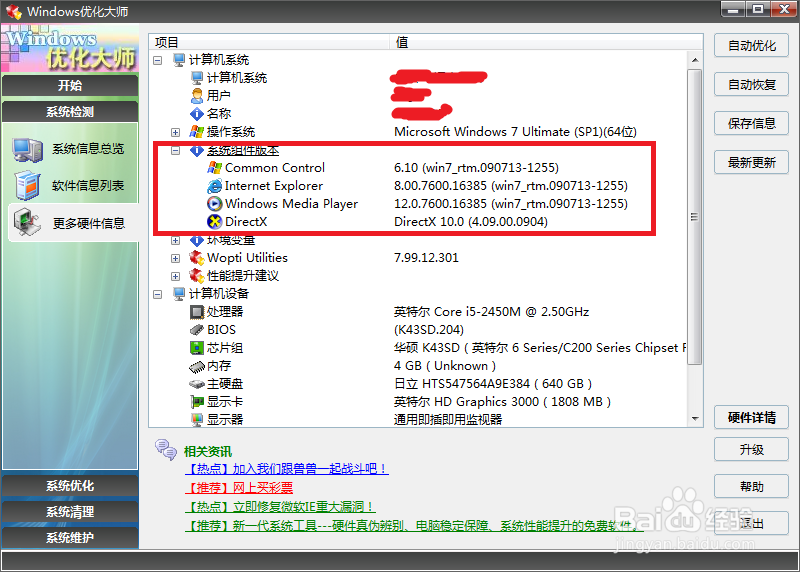
Task: Select the value DirectX 10.0 (4.09.00.0904)
Action: click(x=471, y=221)
